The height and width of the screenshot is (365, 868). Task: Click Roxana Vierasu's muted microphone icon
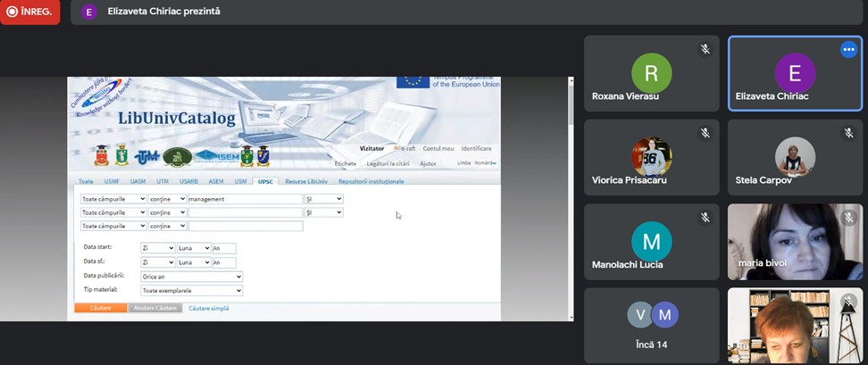(x=705, y=49)
